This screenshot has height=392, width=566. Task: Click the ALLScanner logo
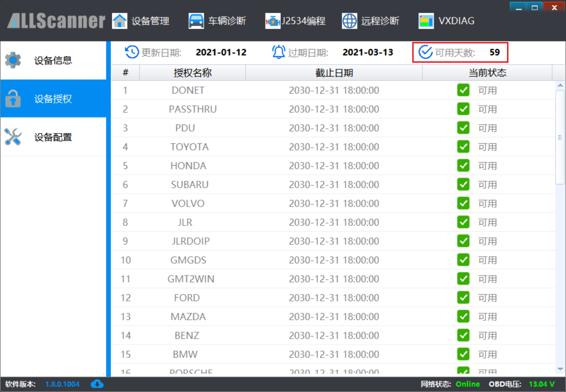click(x=56, y=21)
